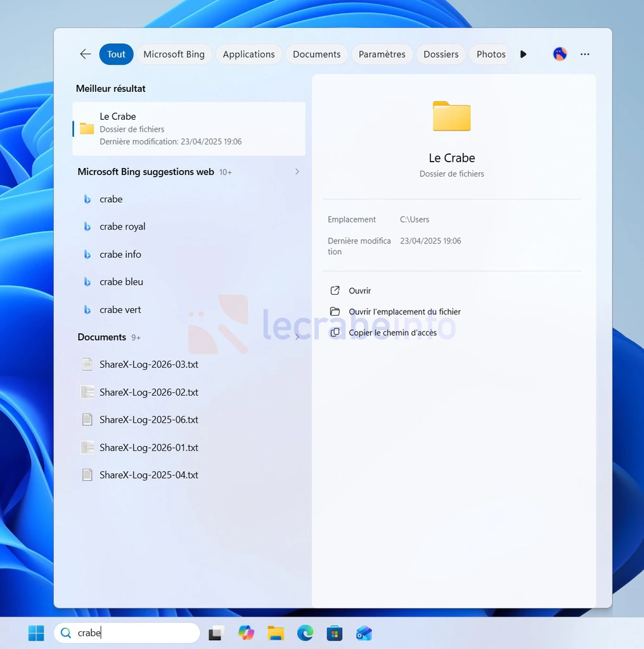Open the three-dot more options menu
Image resolution: width=644 pixels, height=649 pixels.
[585, 55]
